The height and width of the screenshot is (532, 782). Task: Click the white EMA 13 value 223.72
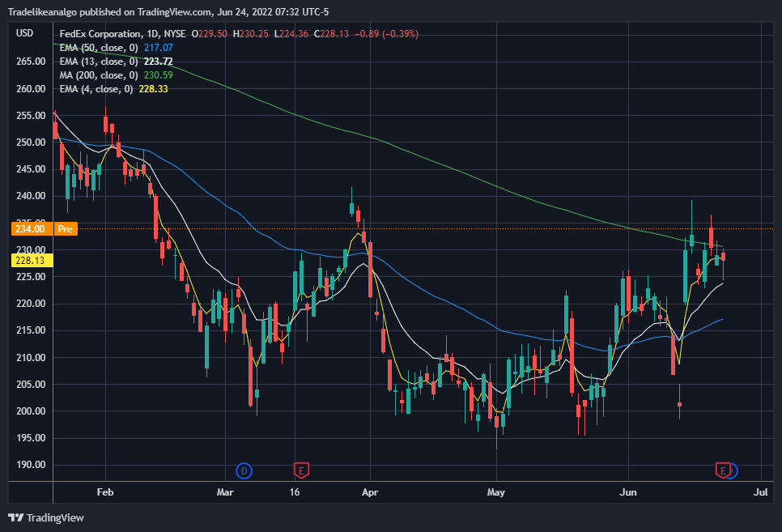point(159,62)
